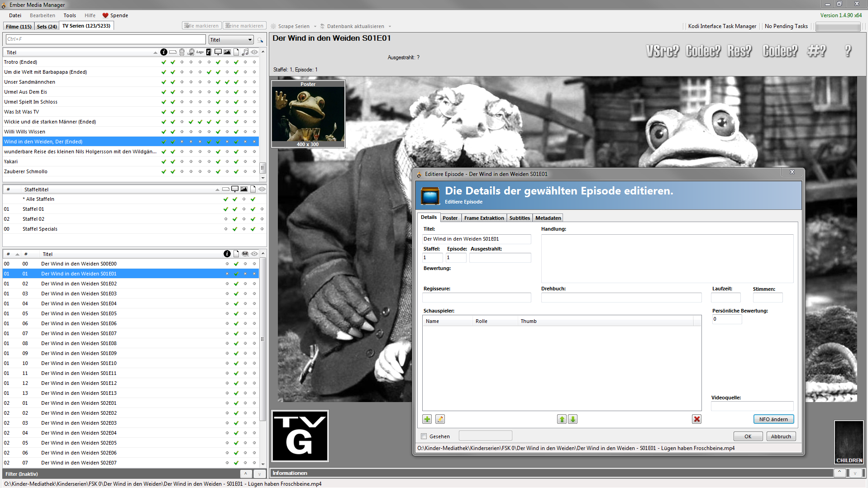Sort shows by theme music note icon
This screenshot has width=868, height=488.
click(x=245, y=52)
